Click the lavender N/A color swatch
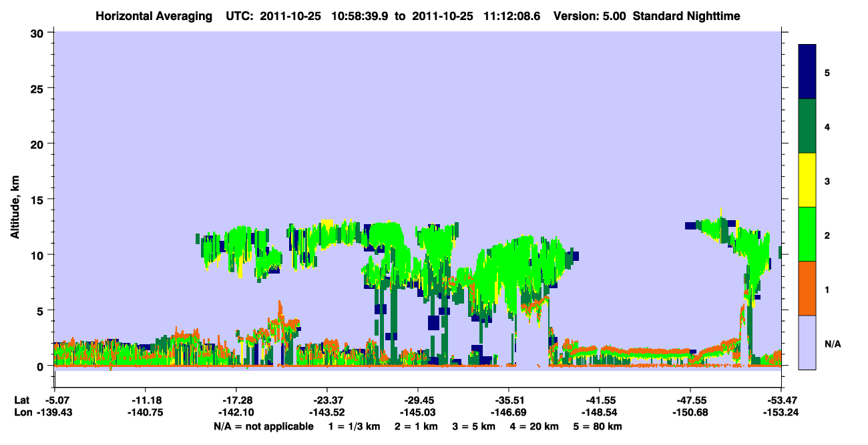Viewport: 868px width, 445px height. tap(807, 342)
